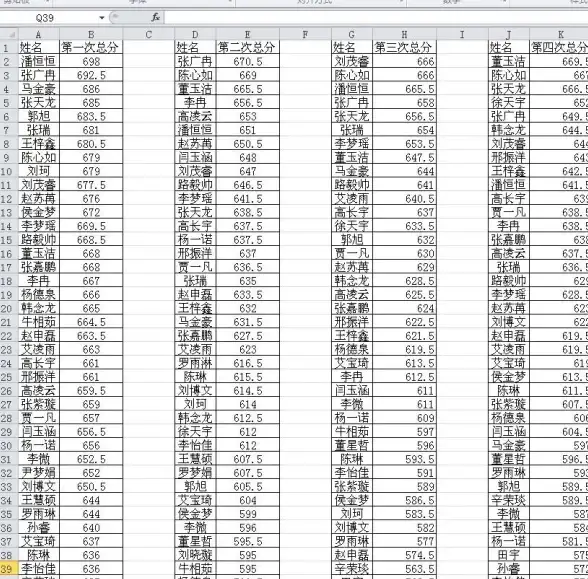Select column F header

tap(305, 34)
